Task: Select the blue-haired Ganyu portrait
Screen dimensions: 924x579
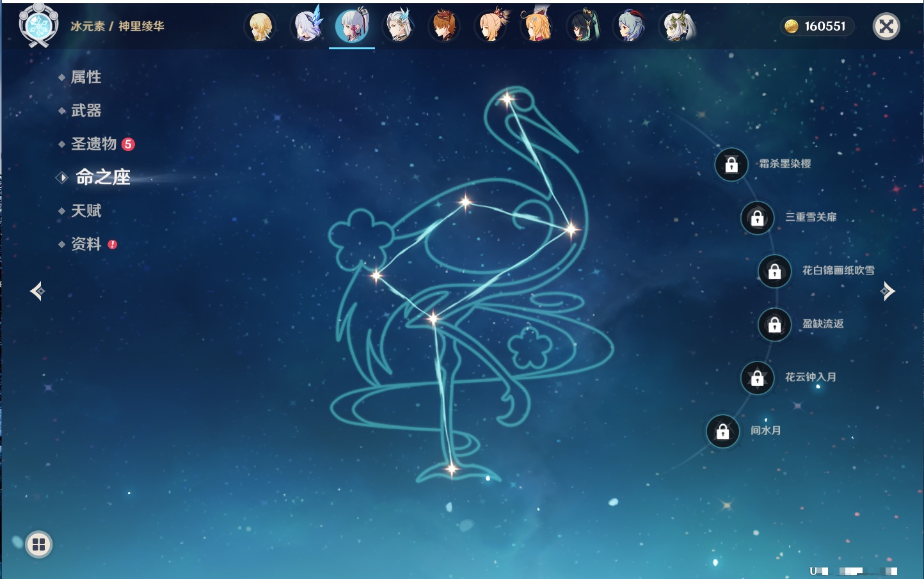Action: tap(629, 27)
